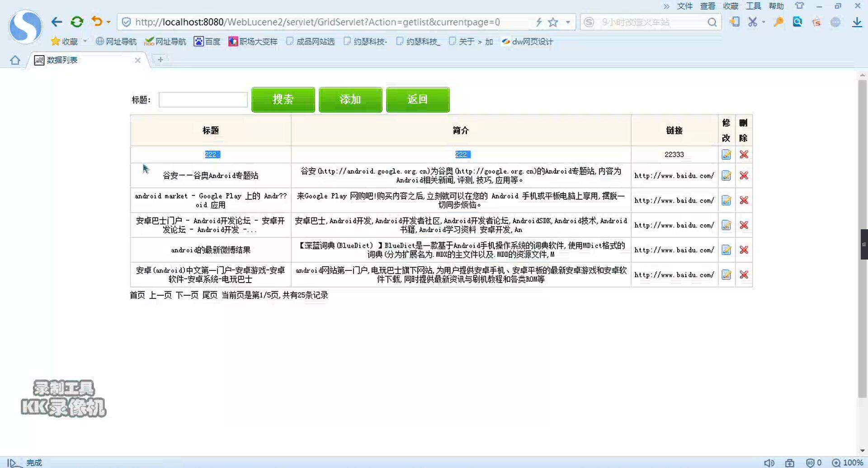The image size is (868, 468).
Task: Open the downloads arrow icon
Action: click(857, 22)
